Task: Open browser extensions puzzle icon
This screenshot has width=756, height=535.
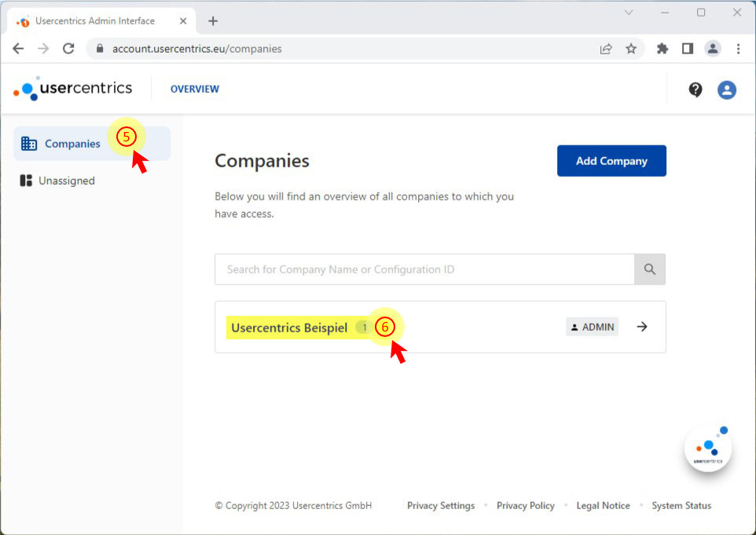Action: pos(662,49)
